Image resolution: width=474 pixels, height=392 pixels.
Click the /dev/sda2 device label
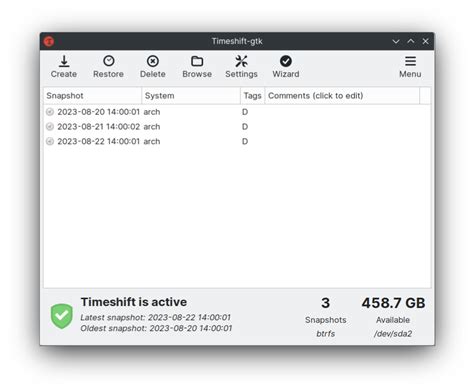click(393, 334)
